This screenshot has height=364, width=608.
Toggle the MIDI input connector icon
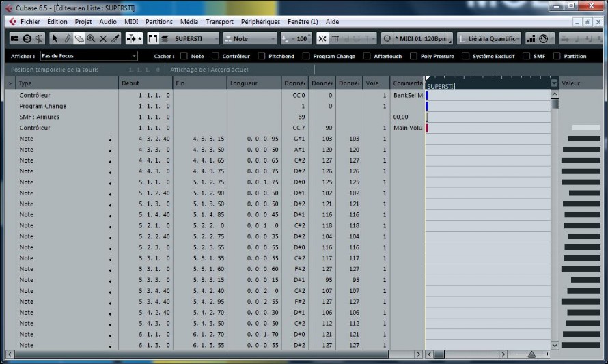(543, 38)
